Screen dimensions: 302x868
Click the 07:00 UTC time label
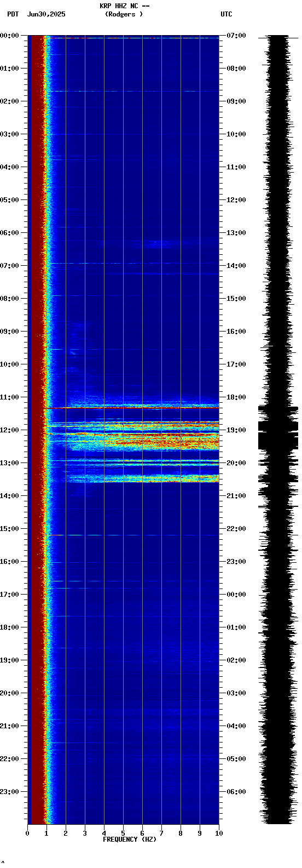[236, 36]
